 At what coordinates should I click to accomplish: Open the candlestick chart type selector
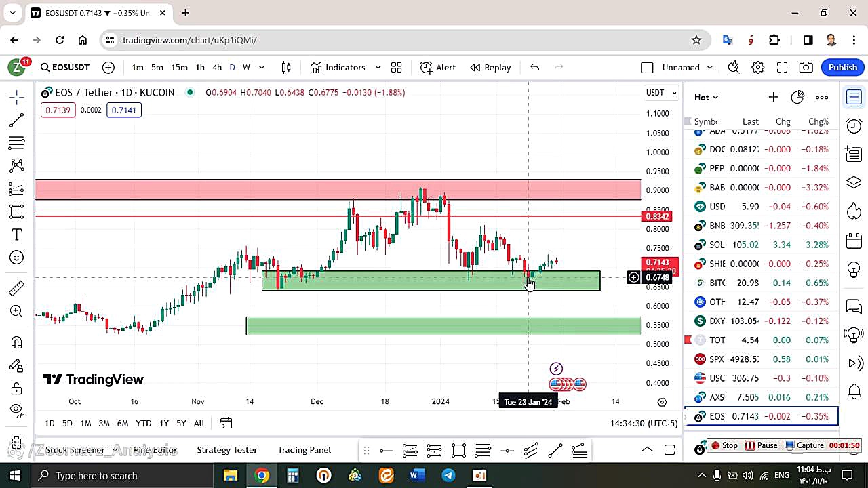pyautogui.click(x=286, y=67)
